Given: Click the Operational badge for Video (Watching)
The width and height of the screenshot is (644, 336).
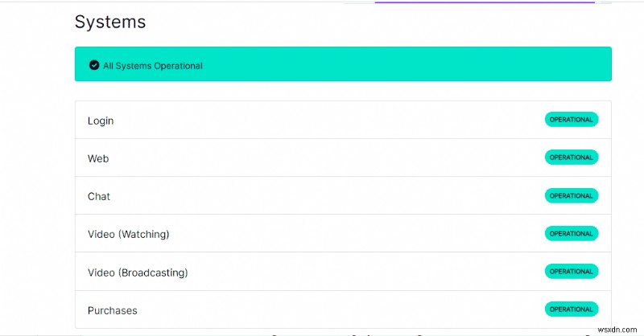Looking at the screenshot, I should 571,233.
